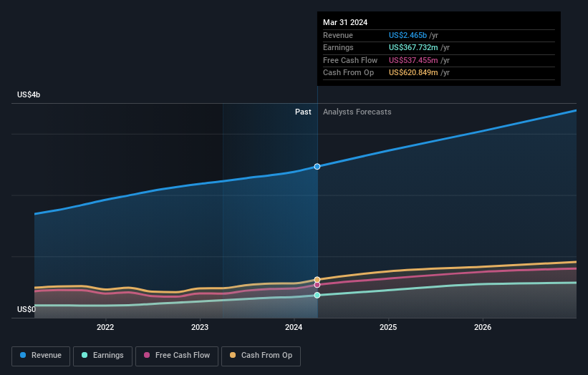Click the 2022 x-axis label
588x375 pixels.
(105, 328)
